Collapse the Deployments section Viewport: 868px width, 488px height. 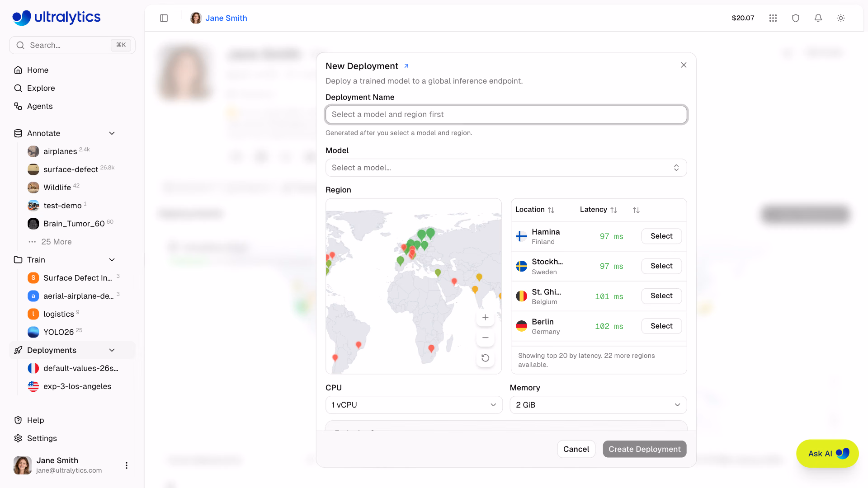[x=112, y=350]
